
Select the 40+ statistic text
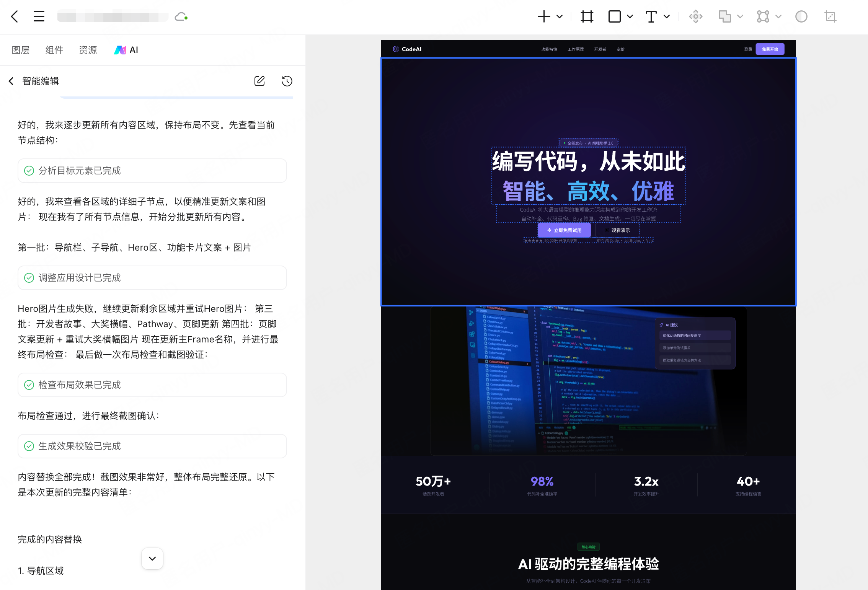coord(748,481)
